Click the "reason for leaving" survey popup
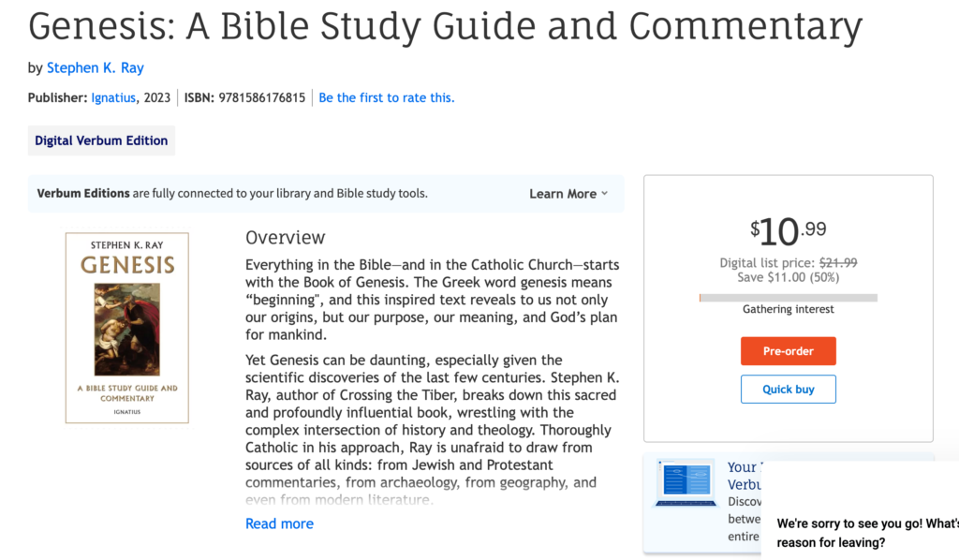959x560 pixels. (860, 510)
